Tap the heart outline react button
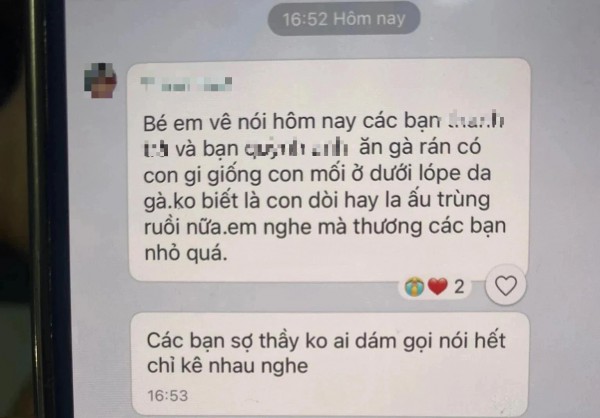Screen dimensions: 600x418 coord(506,286)
